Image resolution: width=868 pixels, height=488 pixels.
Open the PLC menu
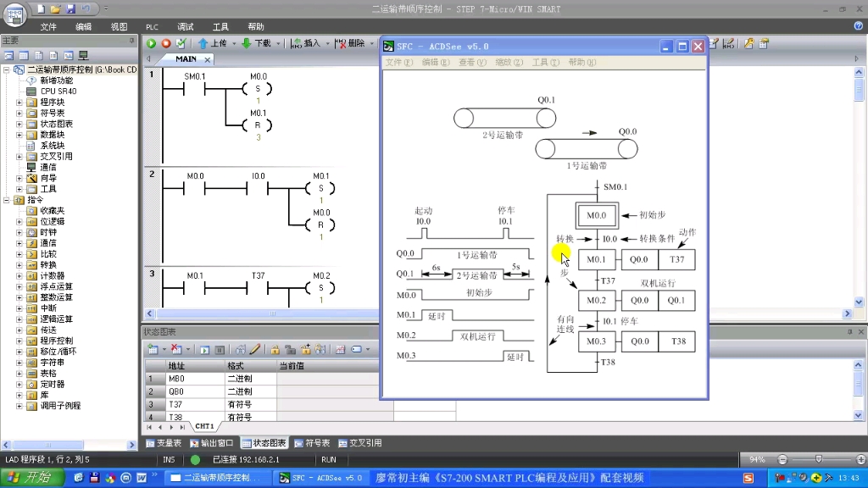[153, 26]
